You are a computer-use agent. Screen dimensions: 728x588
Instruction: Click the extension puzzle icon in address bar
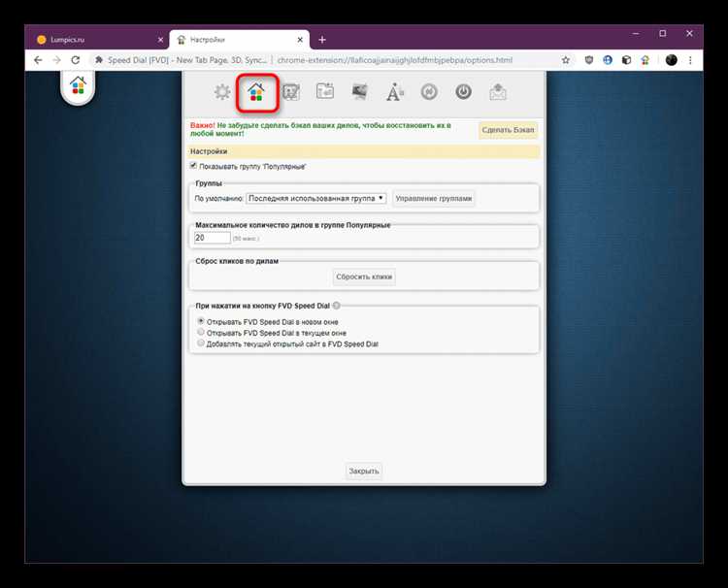98,60
